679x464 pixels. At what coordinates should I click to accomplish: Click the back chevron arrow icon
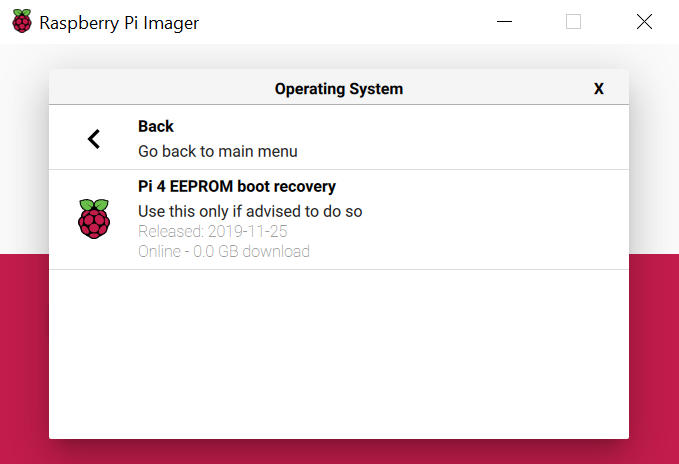[94, 139]
